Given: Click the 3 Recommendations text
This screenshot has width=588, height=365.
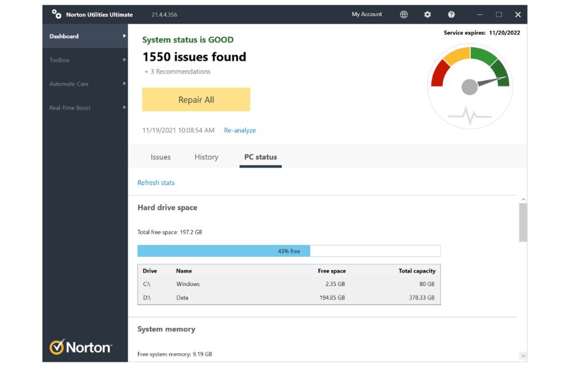Looking at the screenshot, I should coord(178,71).
